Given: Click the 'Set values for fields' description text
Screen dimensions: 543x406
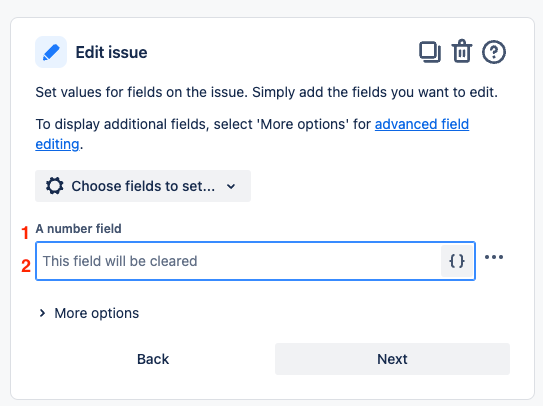Looking at the screenshot, I should tap(267, 92).
